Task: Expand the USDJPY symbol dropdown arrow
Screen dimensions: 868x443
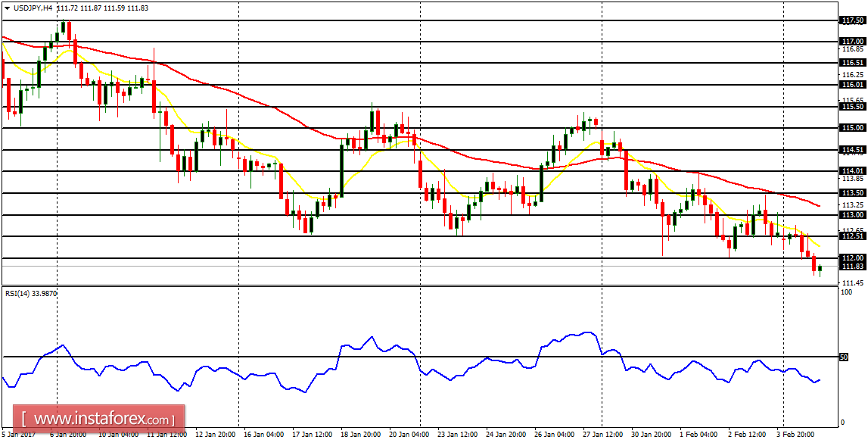Action: pyautogui.click(x=7, y=8)
